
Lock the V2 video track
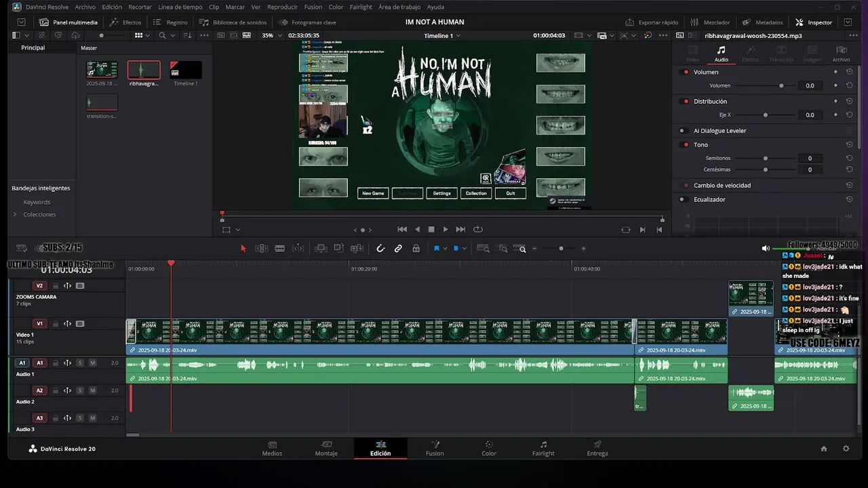(x=56, y=286)
